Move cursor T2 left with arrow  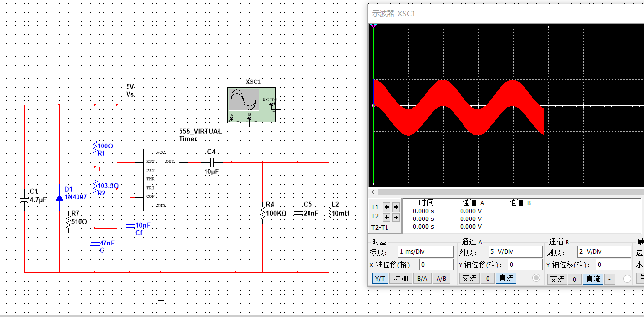coord(386,217)
